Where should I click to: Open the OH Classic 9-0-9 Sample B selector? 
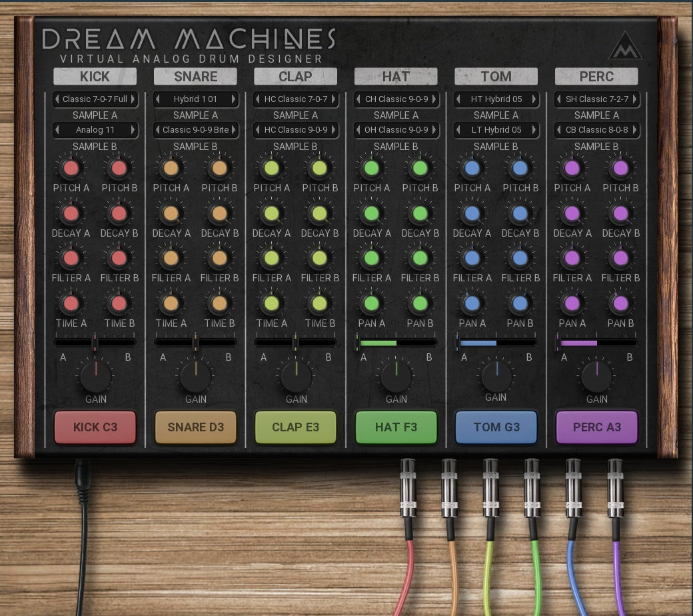(396, 130)
